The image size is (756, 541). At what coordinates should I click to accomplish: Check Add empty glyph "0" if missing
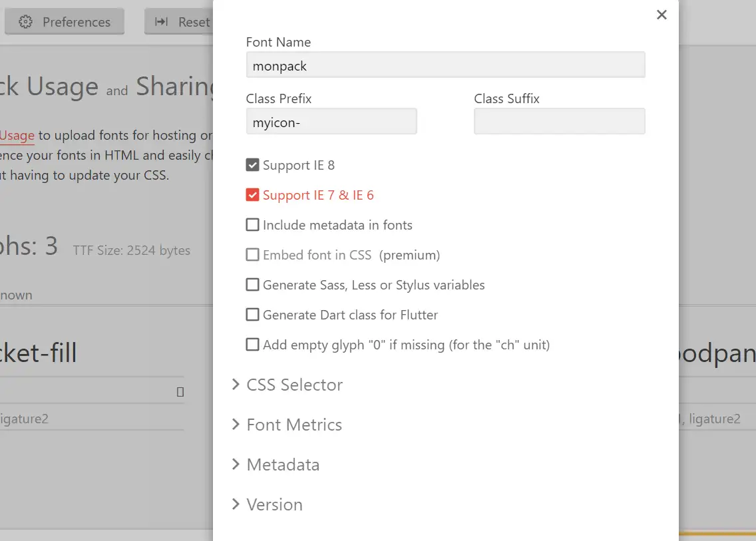tap(252, 344)
